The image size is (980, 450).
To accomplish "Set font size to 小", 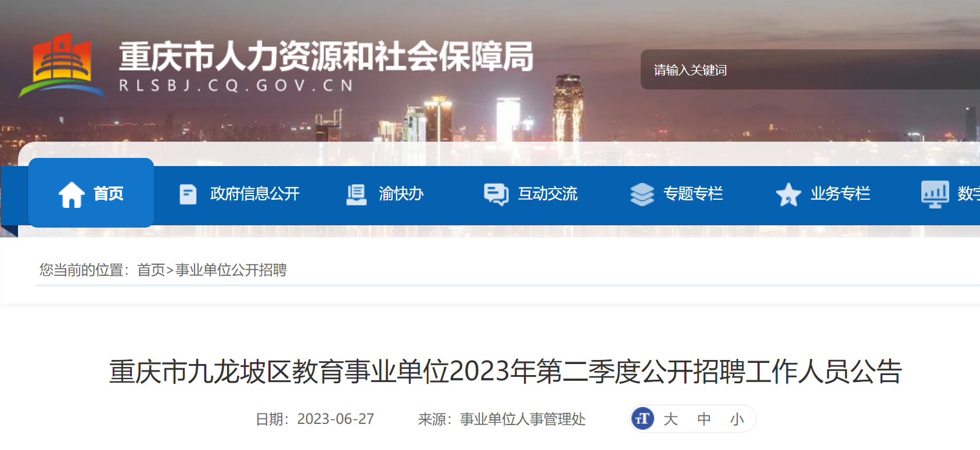I will (x=737, y=419).
